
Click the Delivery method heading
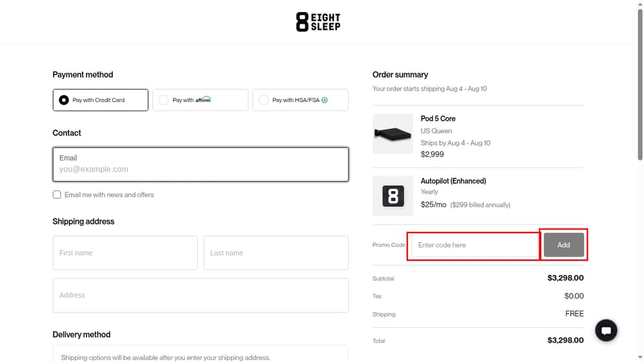pyautogui.click(x=81, y=335)
